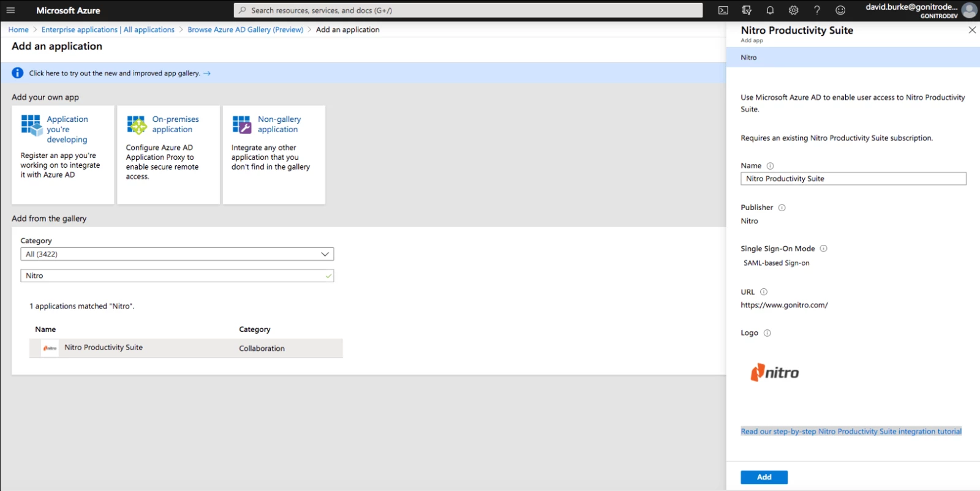This screenshot has height=491, width=980.
Task: Open portal settings gear
Action: point(793,10)
